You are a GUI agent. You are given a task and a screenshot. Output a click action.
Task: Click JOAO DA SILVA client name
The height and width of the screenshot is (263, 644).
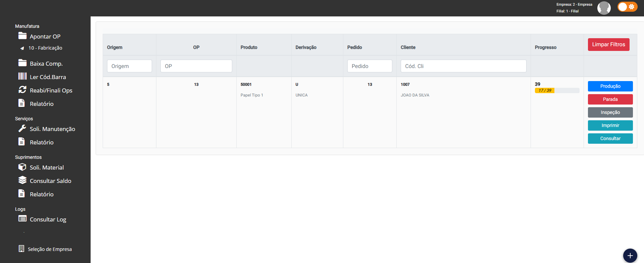415,95
